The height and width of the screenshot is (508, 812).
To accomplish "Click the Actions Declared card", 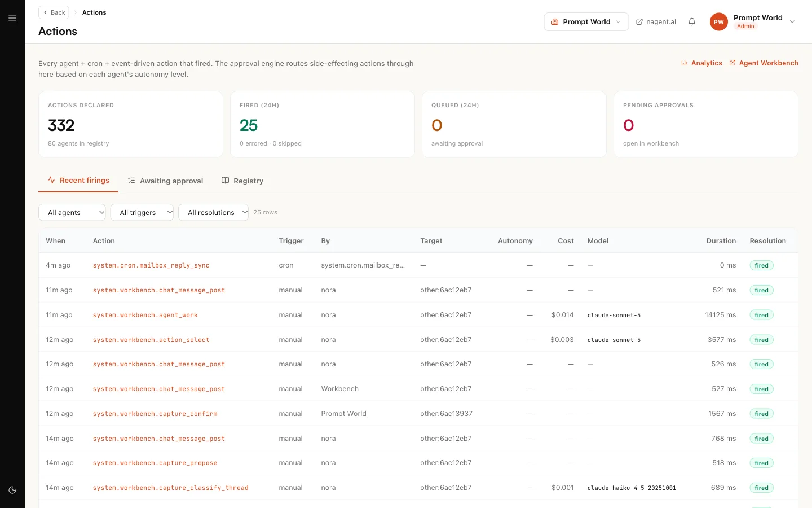I will click(x=131, y=124).
